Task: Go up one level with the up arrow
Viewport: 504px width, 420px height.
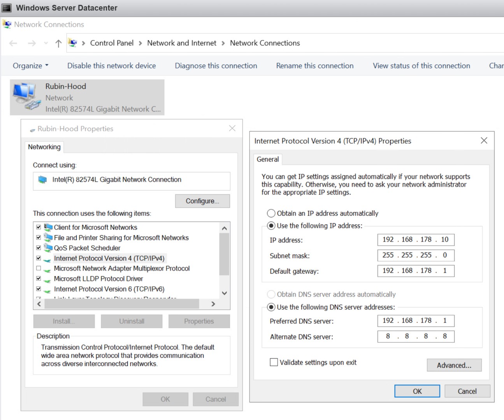Action: [58, 43]
